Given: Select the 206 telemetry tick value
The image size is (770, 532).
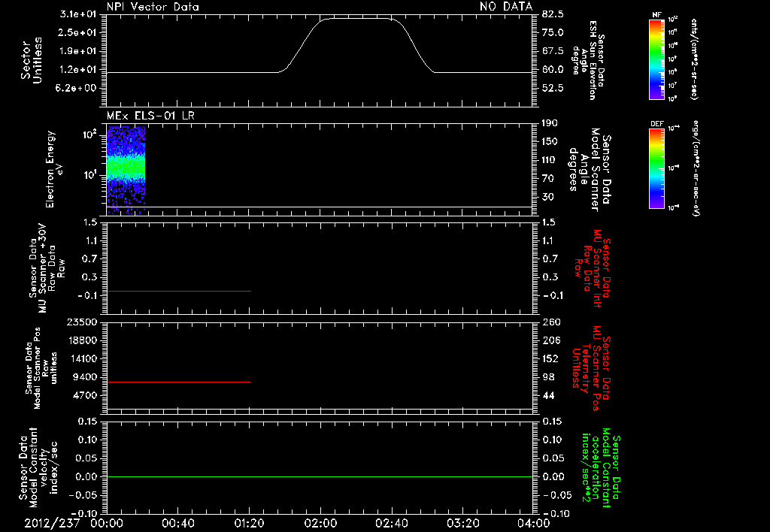Looking at the screenshot, I should [551, 340].
